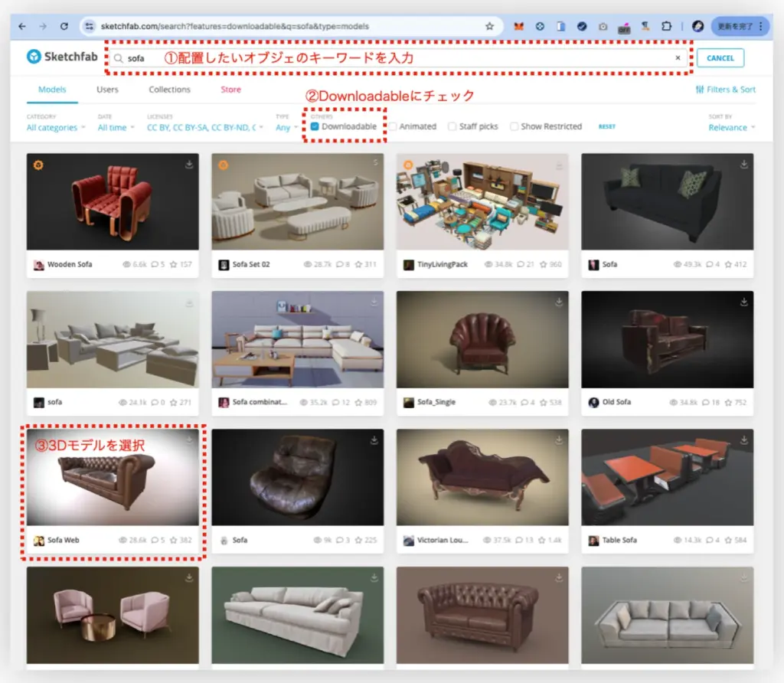Switch to the Users tab
This screenshot has height=683, width=784.
coord(107,90)
